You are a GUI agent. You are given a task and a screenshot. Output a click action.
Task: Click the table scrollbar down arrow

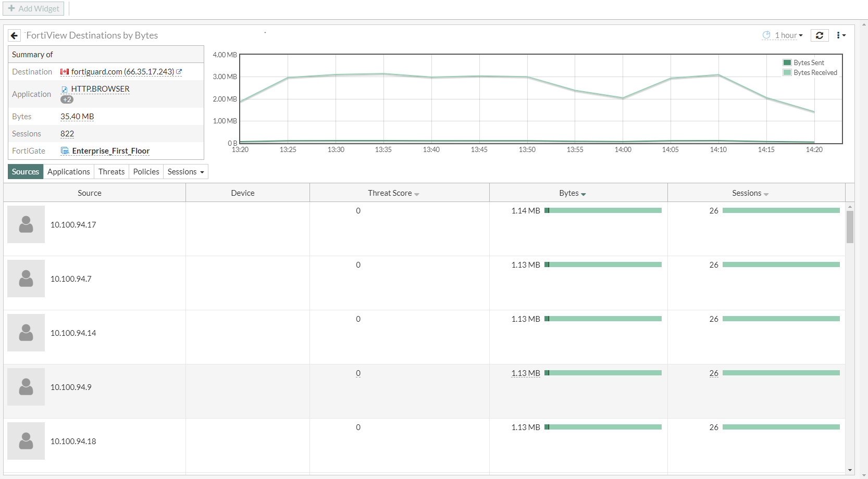[850, 470]
